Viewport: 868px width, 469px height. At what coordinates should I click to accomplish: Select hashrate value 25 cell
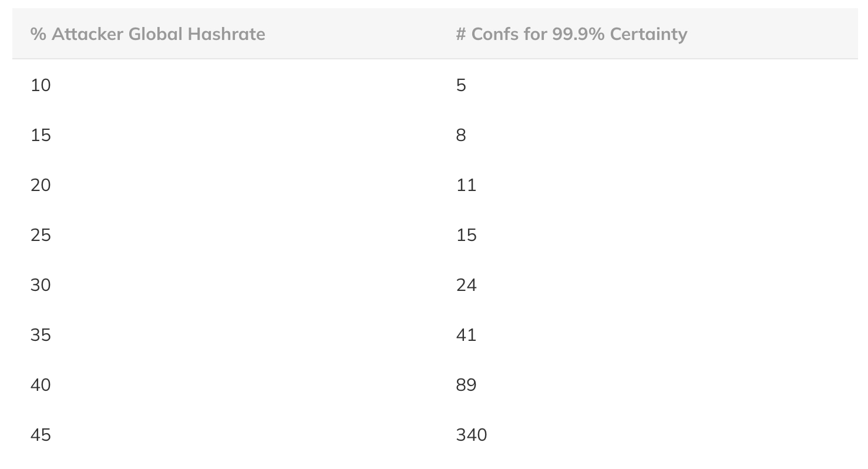click(41, 235)
